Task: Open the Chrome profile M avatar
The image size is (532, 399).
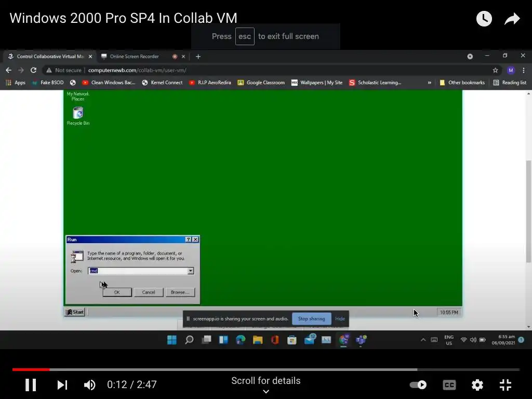Action: click(511, 70)
